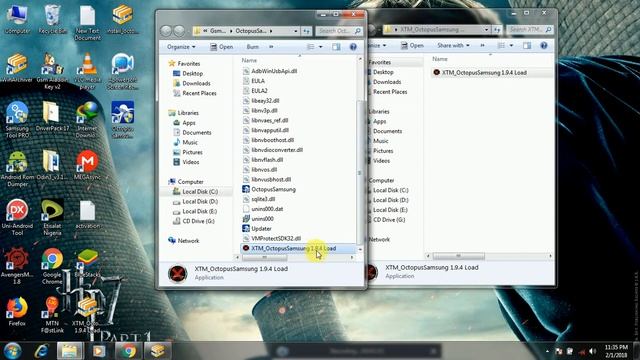This screenshot has height=360, width=640.
Task: Open Android Rom Dumper desktop icon
Action: [17, 168]
